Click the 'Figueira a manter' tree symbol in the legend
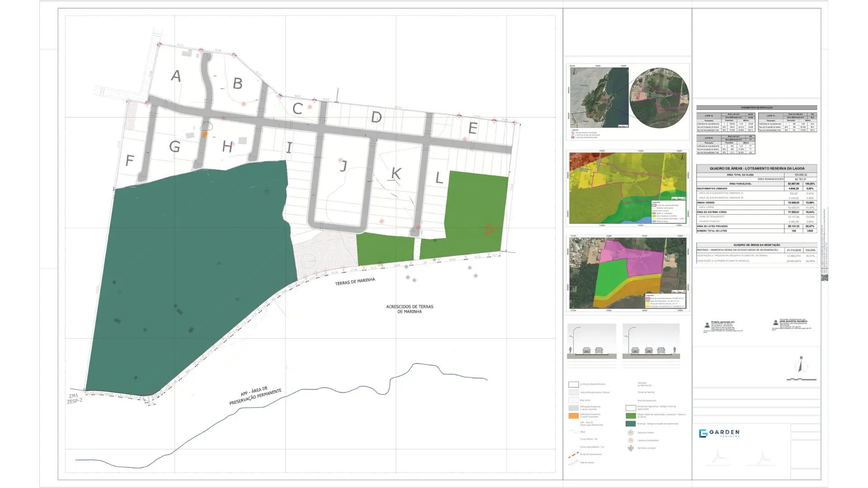The width and height of the screenshot is (868, 488). pos(631,432)
